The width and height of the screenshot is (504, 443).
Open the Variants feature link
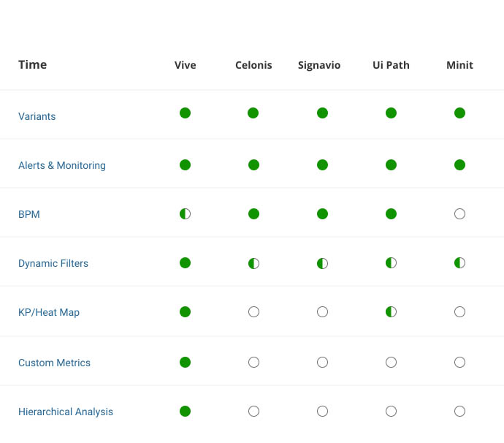click(37, 116)
